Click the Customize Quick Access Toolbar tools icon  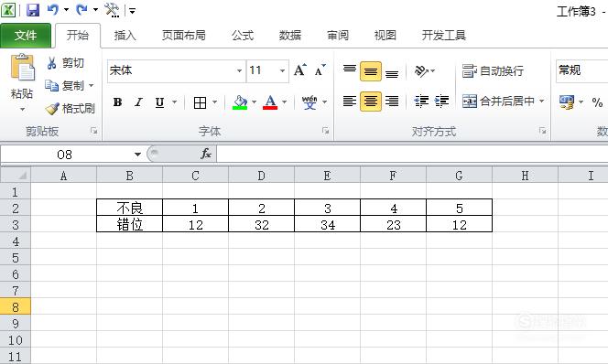pyautogui.click(x=112, y=10)
